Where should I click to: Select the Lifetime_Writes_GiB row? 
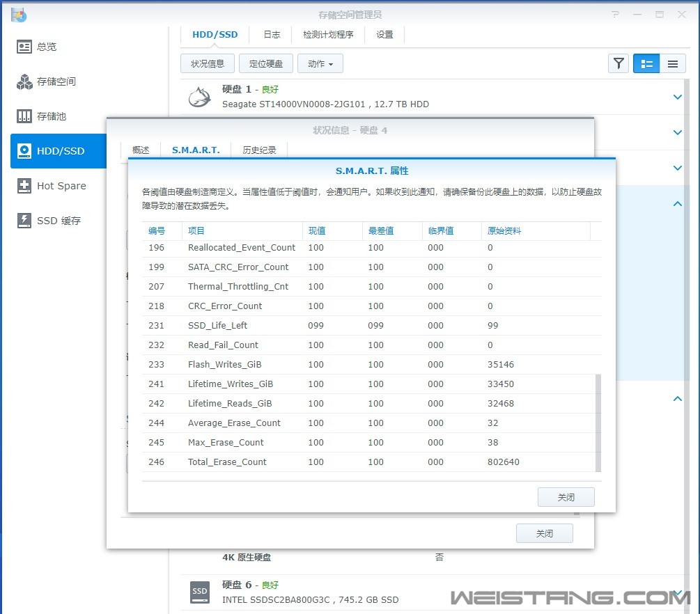[x=368, y=384]
